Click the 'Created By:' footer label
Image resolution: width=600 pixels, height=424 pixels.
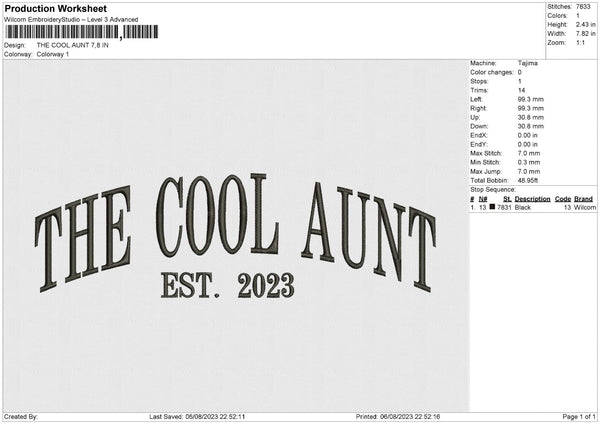tap(21, 417)
